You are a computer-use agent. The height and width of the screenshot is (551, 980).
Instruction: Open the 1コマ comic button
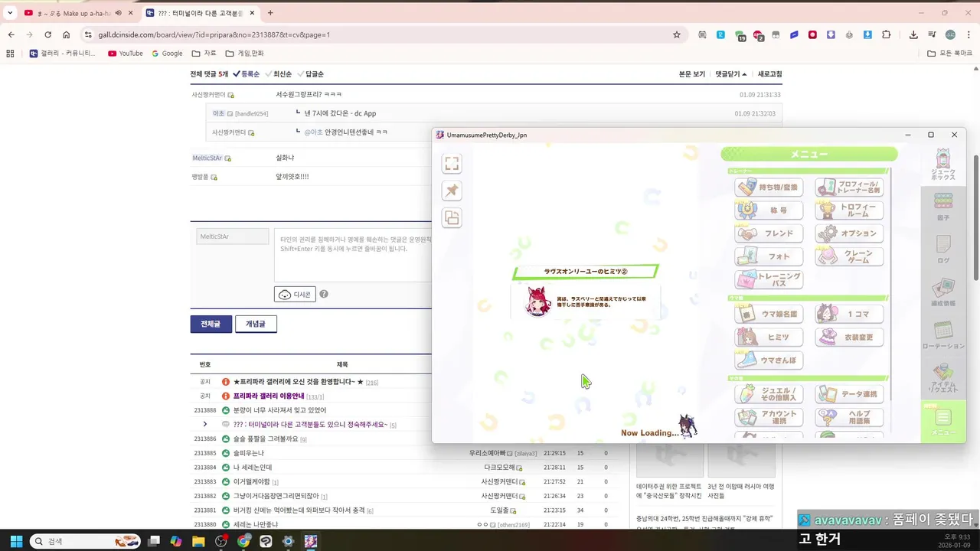(850, 314)
